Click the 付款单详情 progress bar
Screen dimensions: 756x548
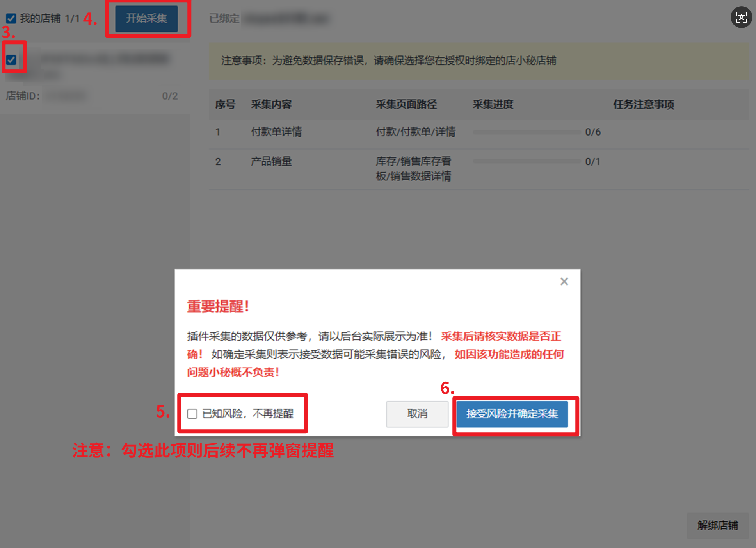[527, 132]
